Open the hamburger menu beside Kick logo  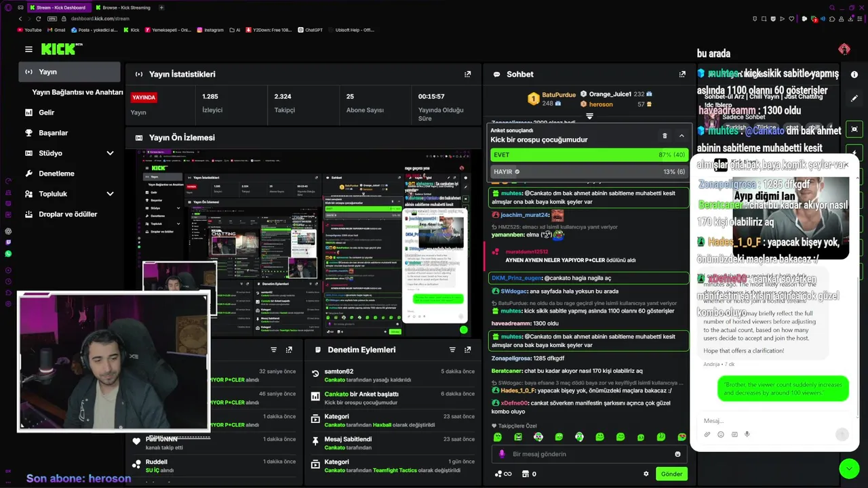click(28, 49)
